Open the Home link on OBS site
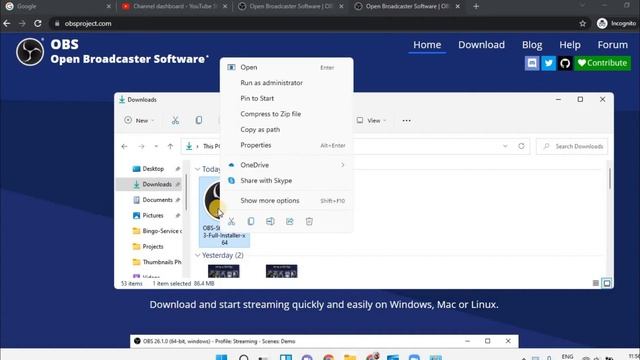The image size is (640, 360). click(427, 44)
